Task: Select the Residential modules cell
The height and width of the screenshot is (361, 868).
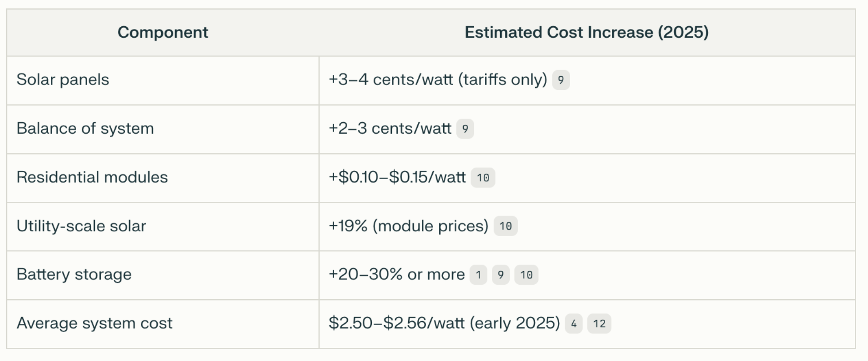Action: pos(163,177)
